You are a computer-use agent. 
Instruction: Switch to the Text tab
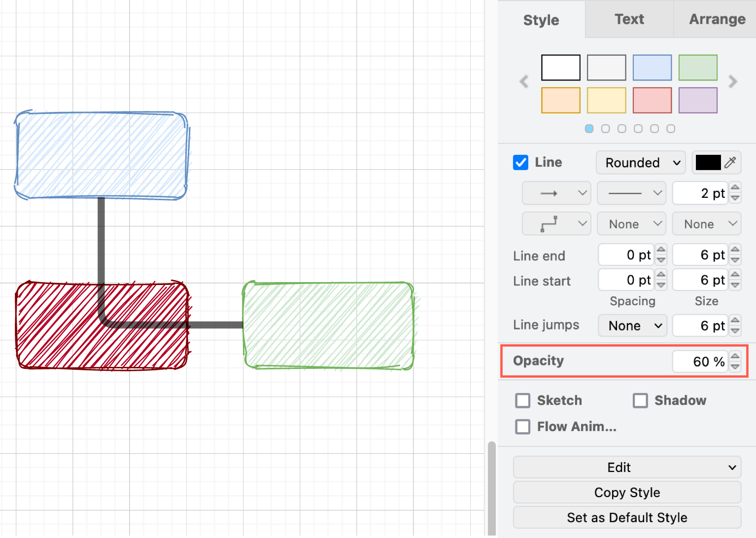pyautogui.click(x=629, y=19)
